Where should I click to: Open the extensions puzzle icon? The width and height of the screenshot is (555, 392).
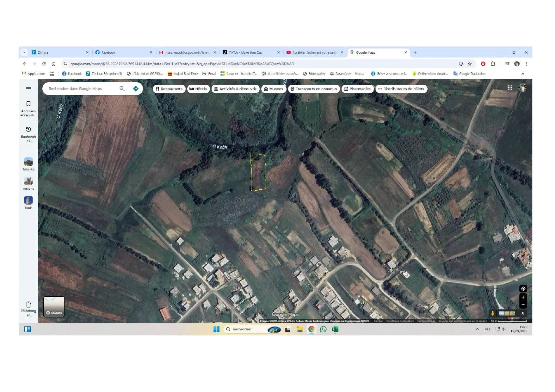tap(493, 64)
